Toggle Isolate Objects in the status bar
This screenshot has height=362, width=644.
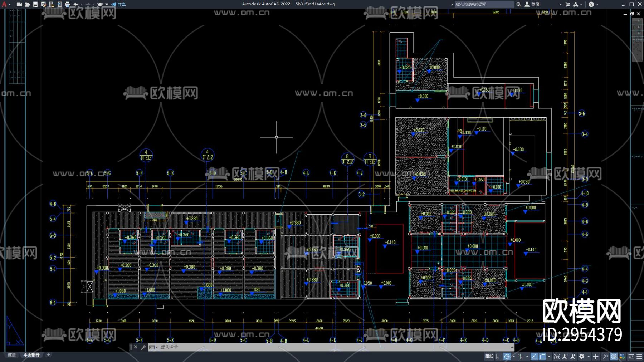click(605, 356)
